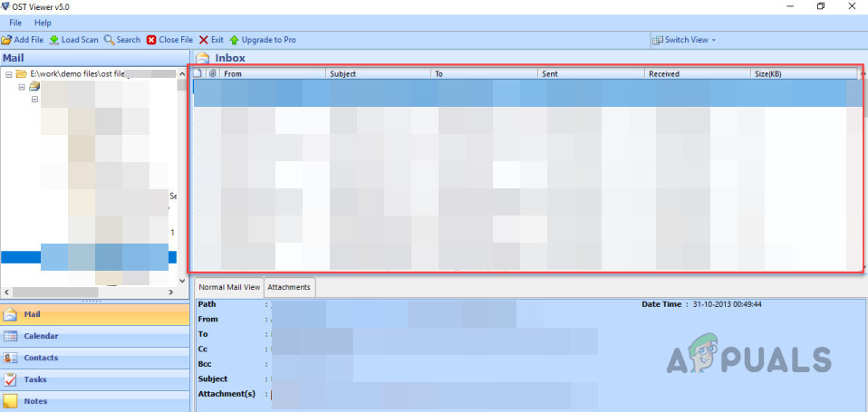Collapse the E:\work\demo files tree root
The height and width of the screenshot is (412, 868).
pos(8,73)
